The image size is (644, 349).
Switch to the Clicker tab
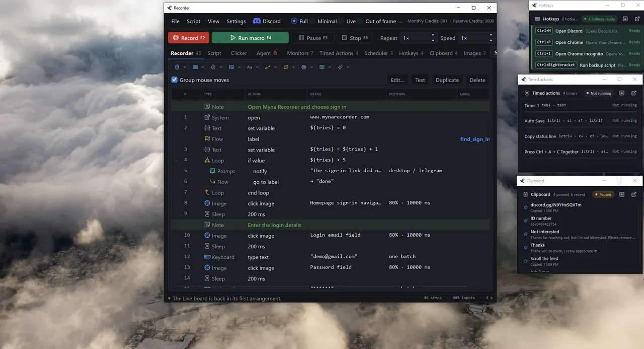(x=239, y=53)
